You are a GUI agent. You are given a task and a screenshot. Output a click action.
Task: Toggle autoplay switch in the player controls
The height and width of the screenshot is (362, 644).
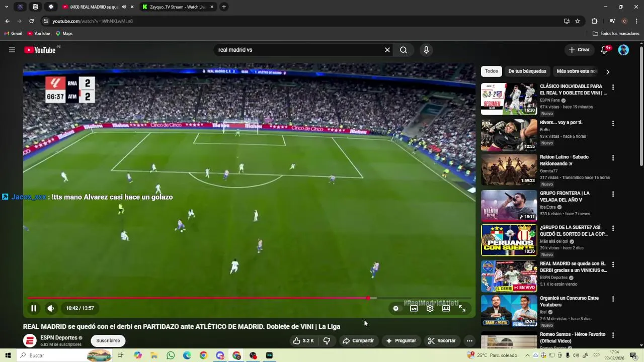coord(396,308)
